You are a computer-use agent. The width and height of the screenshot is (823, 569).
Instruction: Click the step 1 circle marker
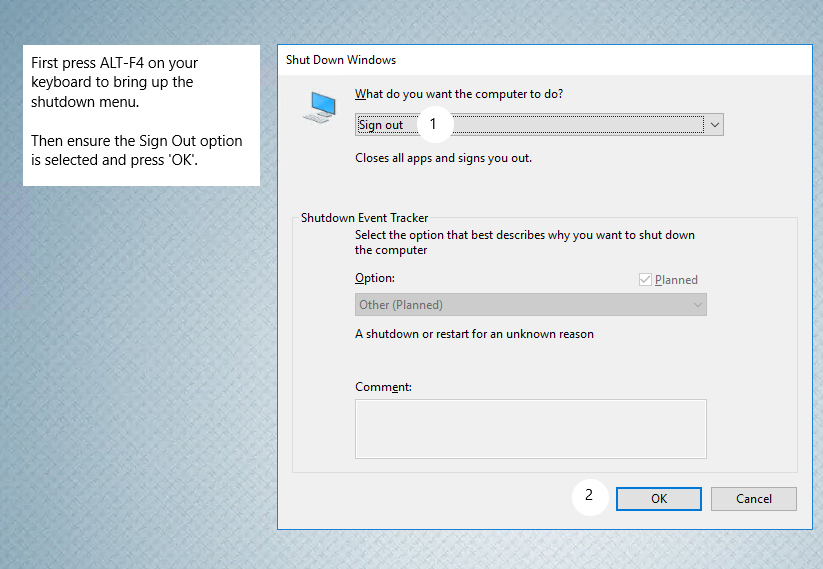coord(433,124)
